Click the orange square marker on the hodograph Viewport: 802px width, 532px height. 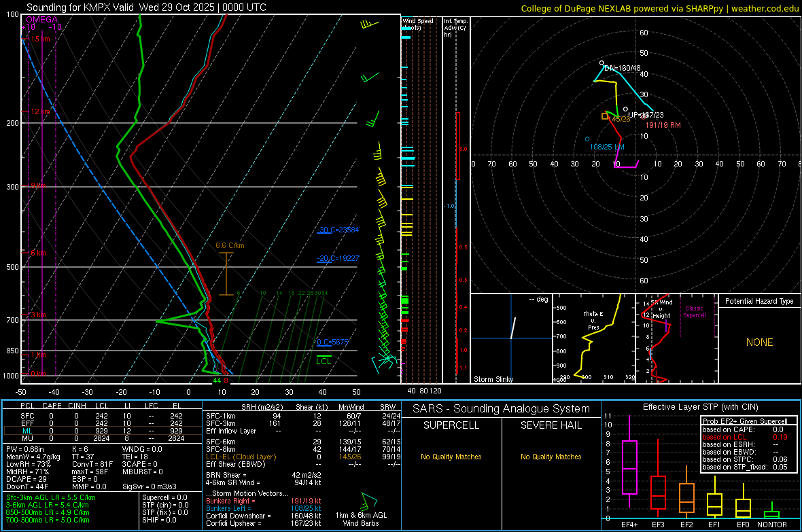coord(605,117)
